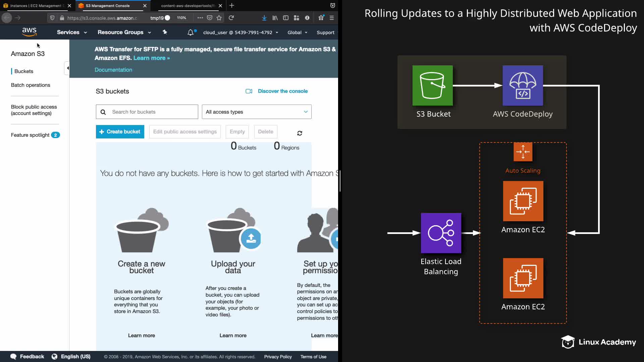This screenshot has width=644, height=362.
Task: Open the notifications bell
Action: click(x=190, y=33)
